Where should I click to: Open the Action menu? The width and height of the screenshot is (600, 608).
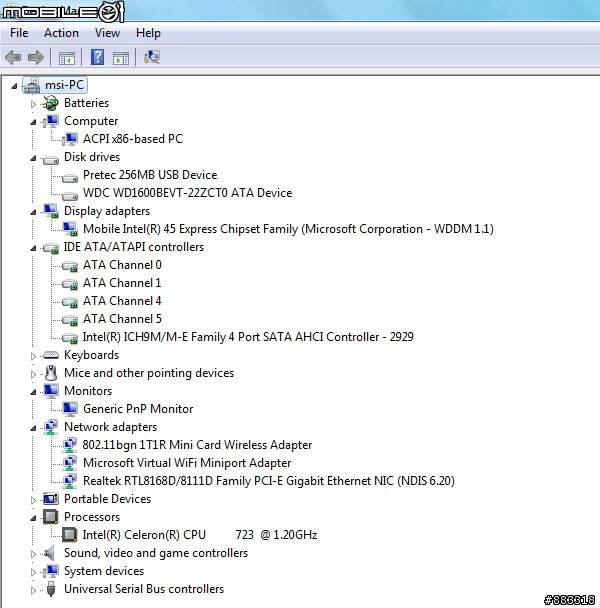61,33
